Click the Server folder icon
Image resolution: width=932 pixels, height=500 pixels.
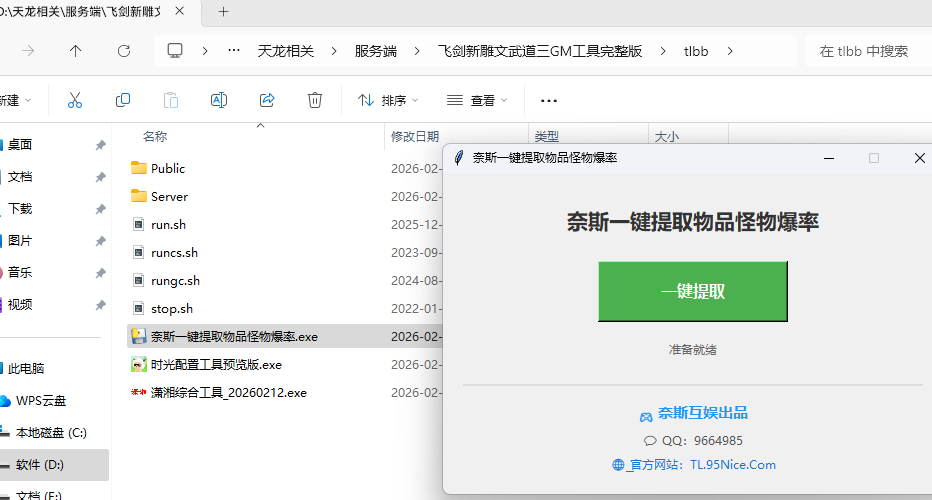click(x=138, y=196)
